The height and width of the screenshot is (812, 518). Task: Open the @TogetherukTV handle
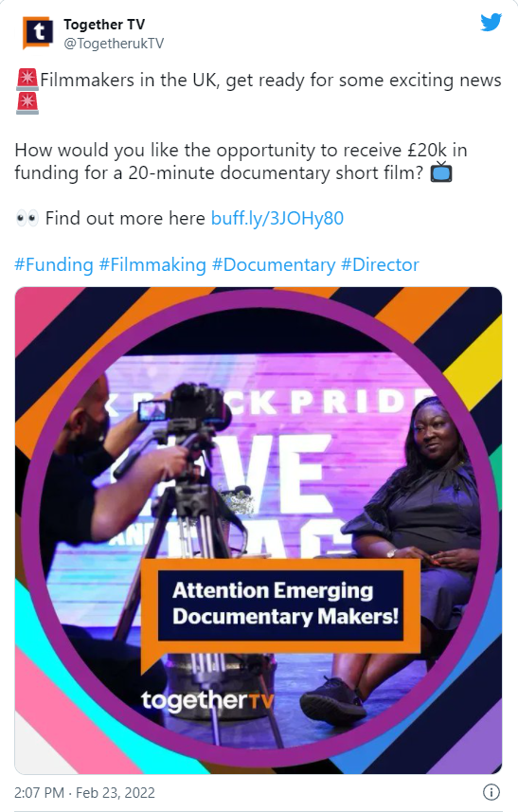pyautogui.click(x=114, y=44)
